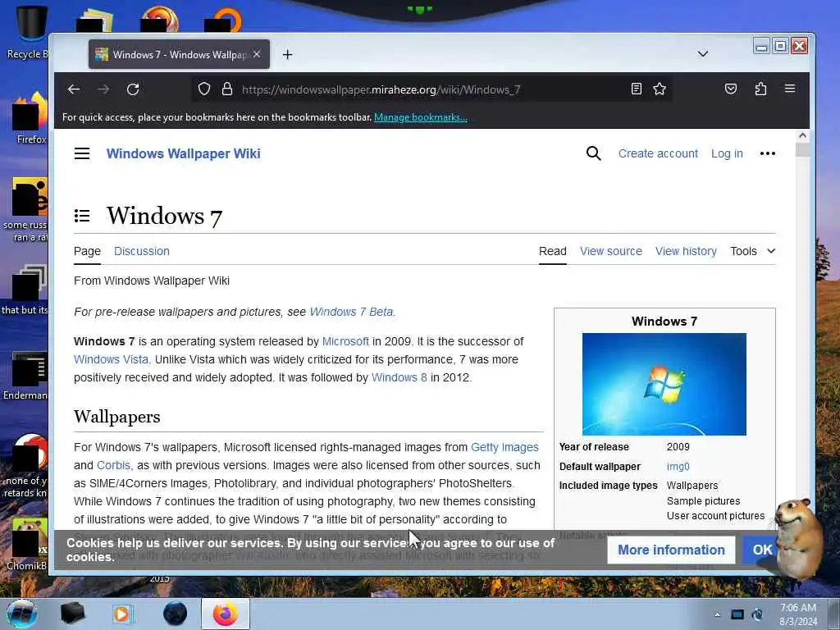
Task: Click the page scrollbar up arrow
Action: click(802, 136)
